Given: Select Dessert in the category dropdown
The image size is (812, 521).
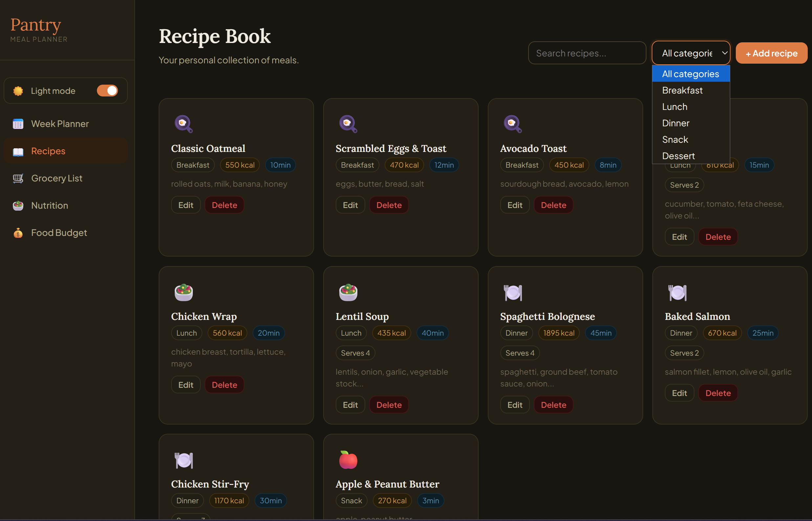Looking at the screenshot, I should 678,156.
